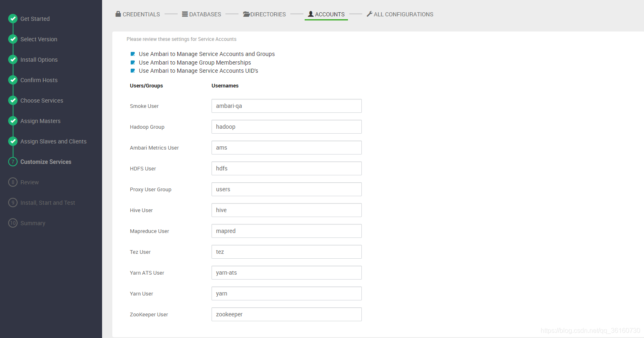Toggle Use Ambari to Manage Group Memberships
The image size is (644, 338).
pyautogui.click(x=133, y=63)
